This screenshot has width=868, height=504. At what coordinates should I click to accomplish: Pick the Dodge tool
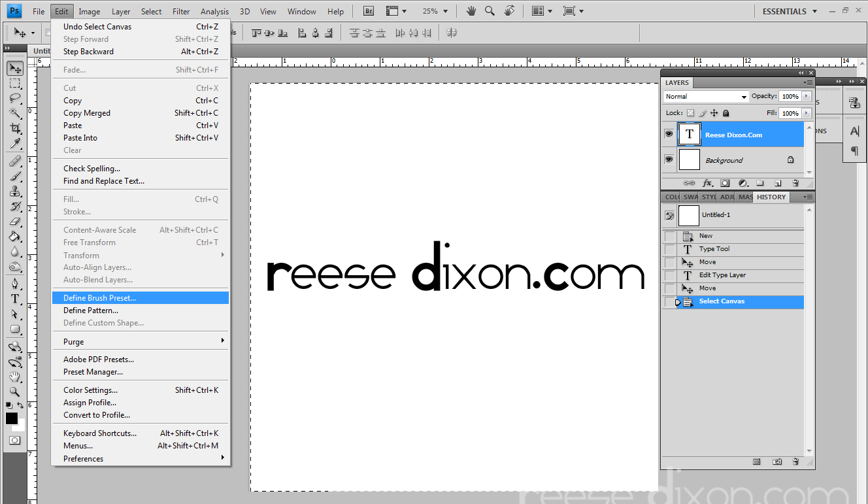click(14, 266)
